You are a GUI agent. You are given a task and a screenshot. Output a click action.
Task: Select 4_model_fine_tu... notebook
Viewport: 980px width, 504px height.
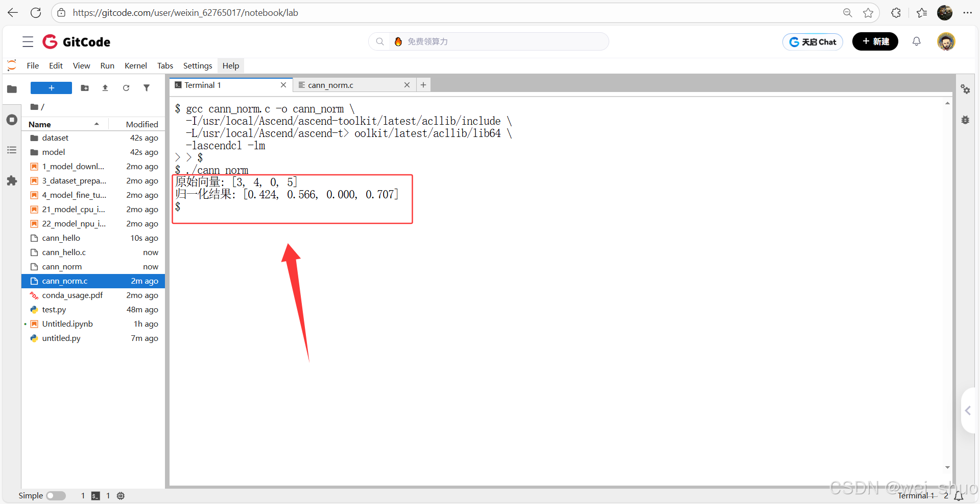click(93, 195)
